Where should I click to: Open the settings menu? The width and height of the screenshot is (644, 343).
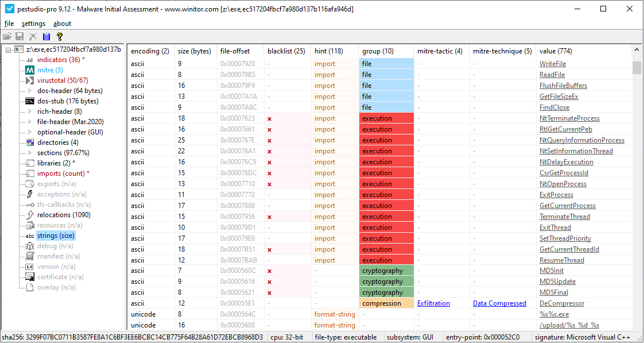coord(34,24)
